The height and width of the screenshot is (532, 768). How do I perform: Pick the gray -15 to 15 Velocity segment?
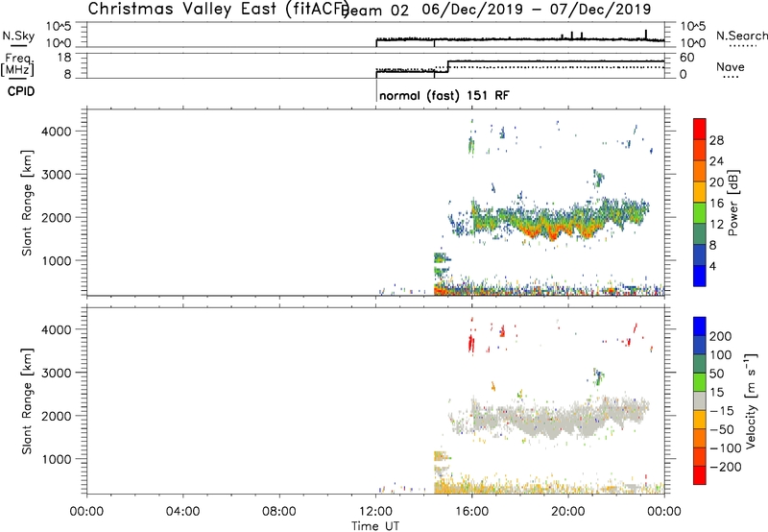point(700,401)
